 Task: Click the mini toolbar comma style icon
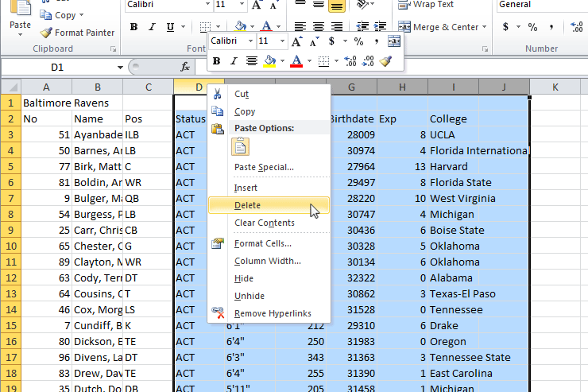pos(376,41)
